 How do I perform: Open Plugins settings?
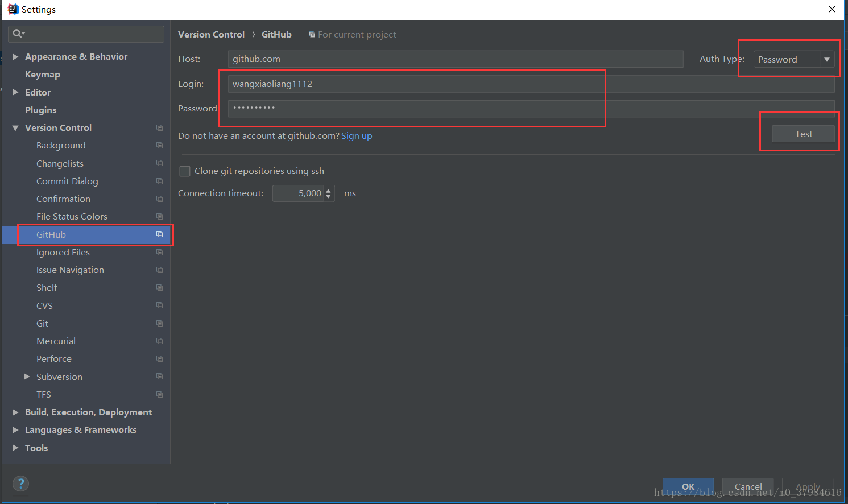click(x=41, y=110)
